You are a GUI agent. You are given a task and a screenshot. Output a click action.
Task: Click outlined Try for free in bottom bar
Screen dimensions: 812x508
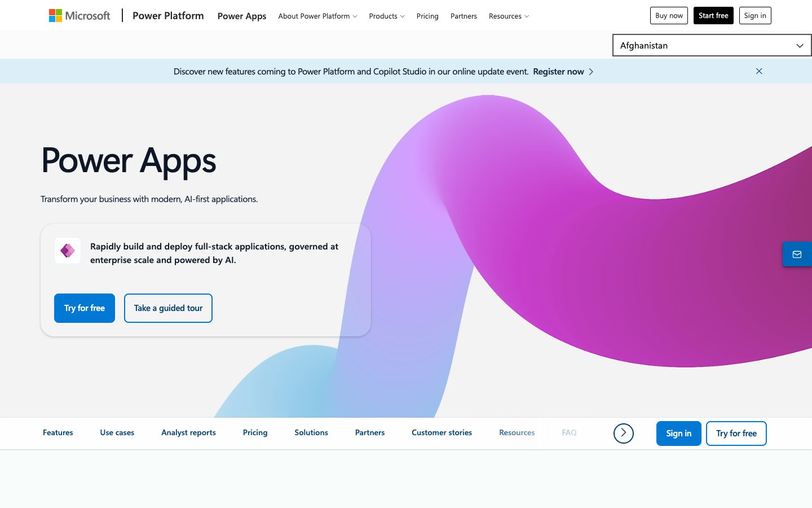click(736, 433)
